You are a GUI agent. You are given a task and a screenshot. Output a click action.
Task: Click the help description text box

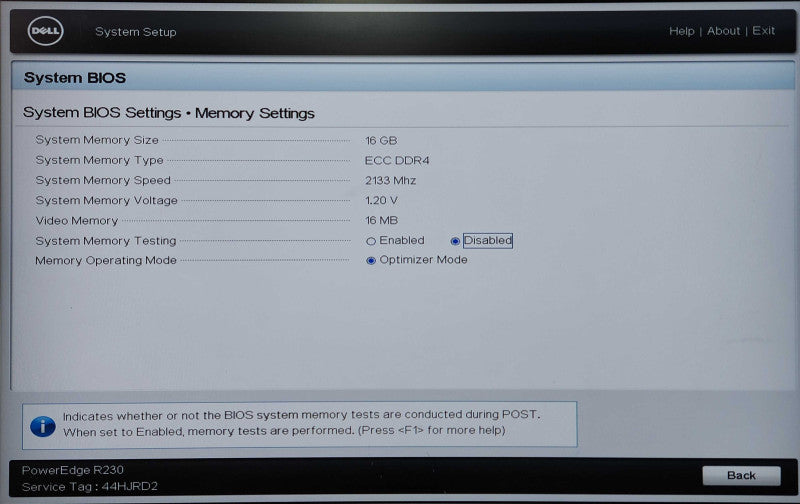pos(299,425)
